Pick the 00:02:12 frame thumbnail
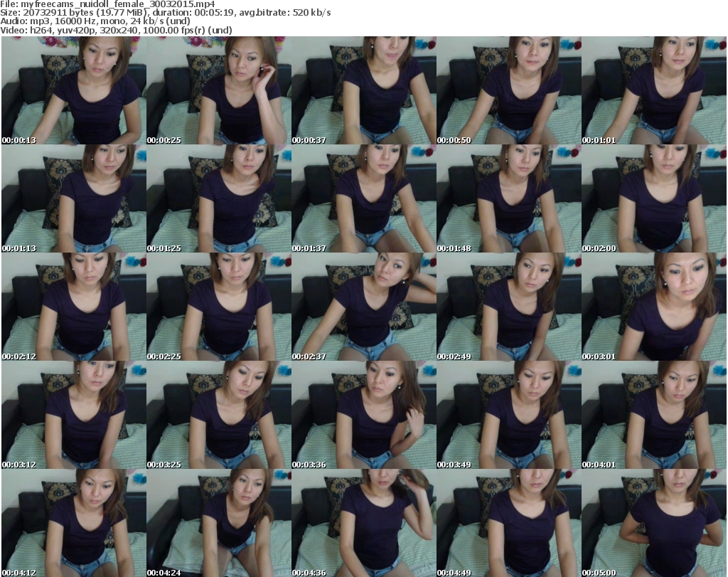 pyautogui.click(x=74, y=307)
